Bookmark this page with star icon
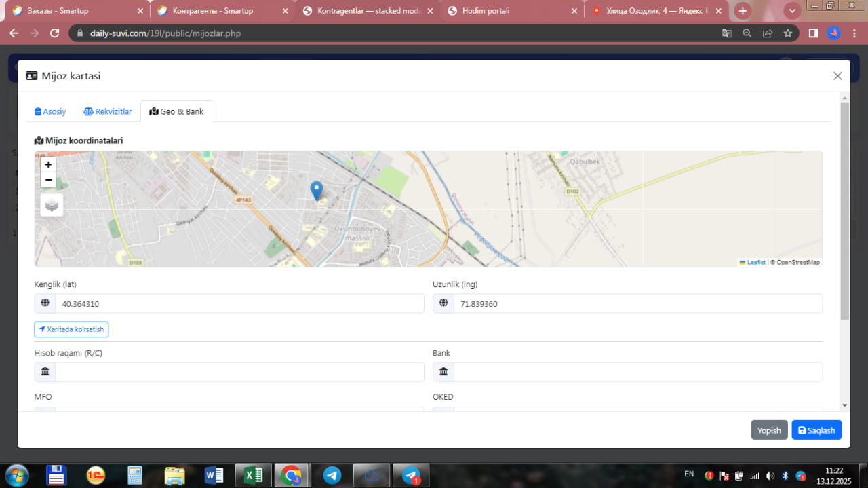Screen dimensions: 868x488 (x=787, y=33)
